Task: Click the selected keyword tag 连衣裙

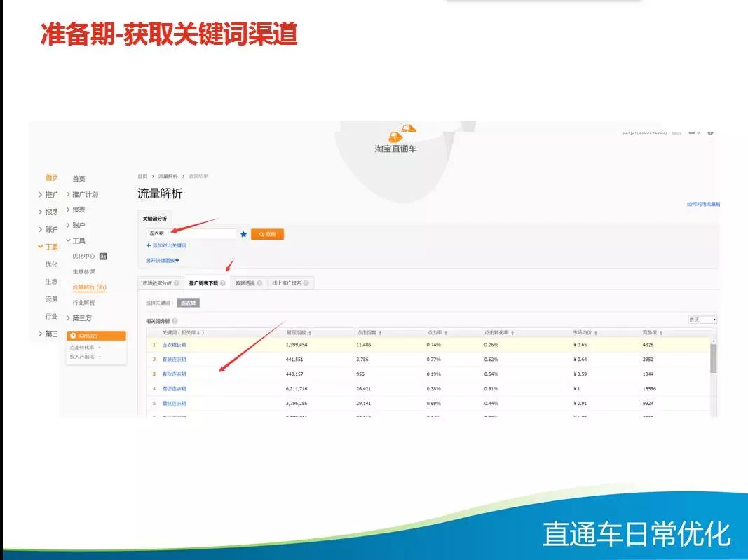Action: point(189,303)
